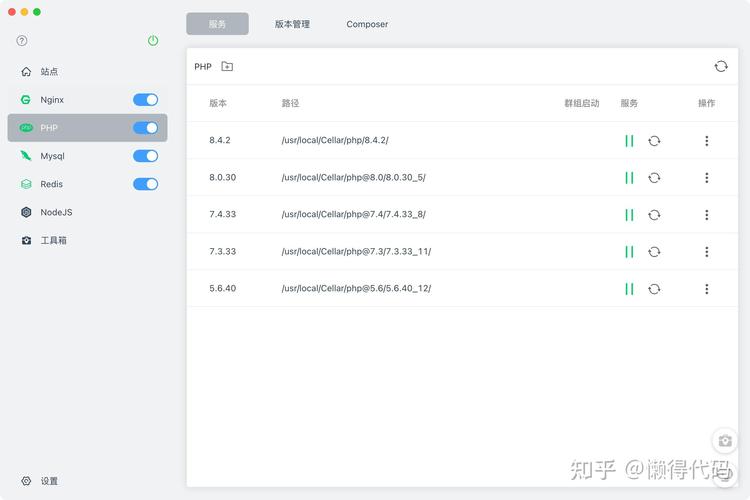Click version cell 5.6.40
This screenshot has height=500, width=750.
[222, 289]
